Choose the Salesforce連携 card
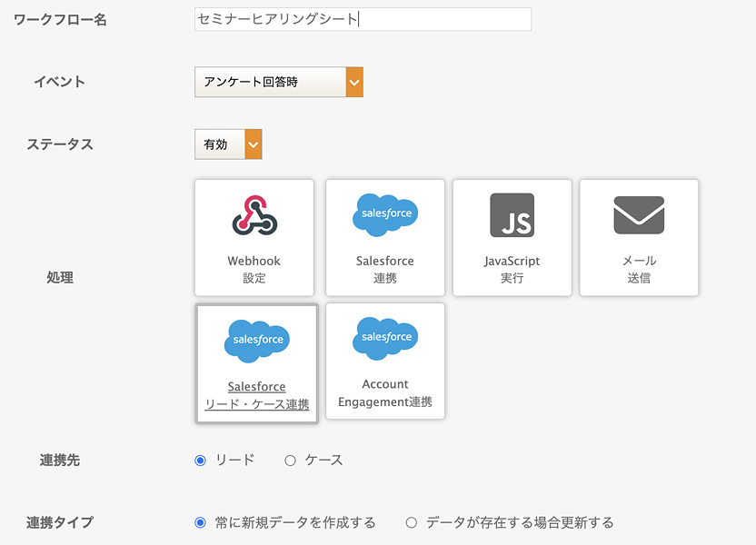The height and width of the screenshot is (545, 756). (x=384, y=238)
